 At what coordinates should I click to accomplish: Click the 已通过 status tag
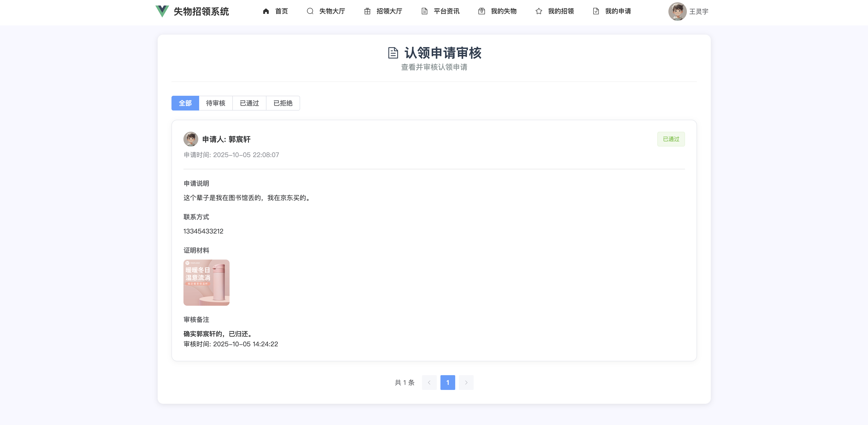[x=671, y=139]
